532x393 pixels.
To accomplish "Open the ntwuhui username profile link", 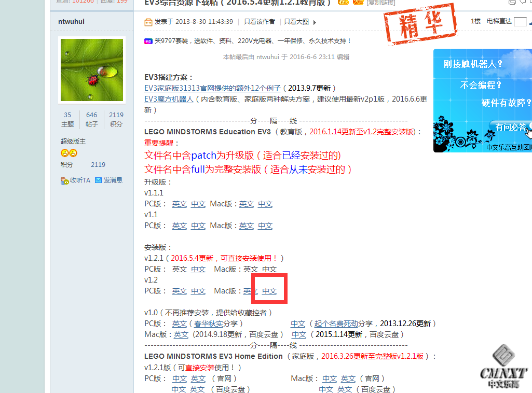I will tap(71, 21).
